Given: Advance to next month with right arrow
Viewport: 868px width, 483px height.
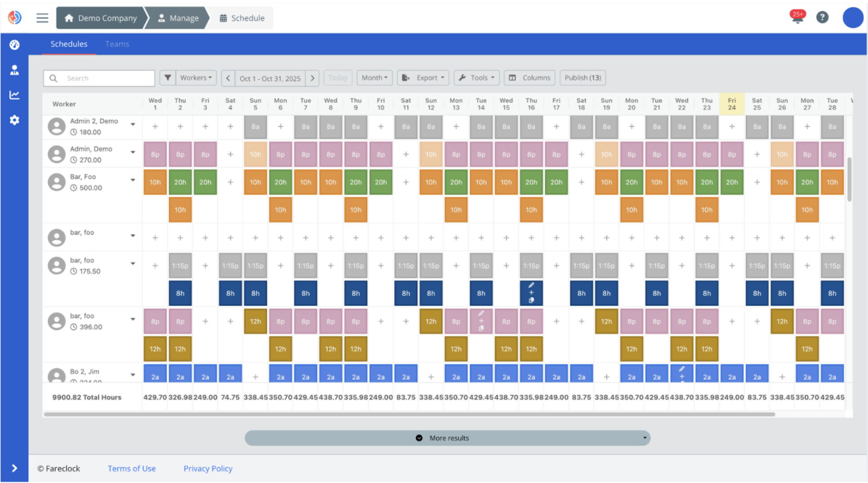Looking at the screenshot, I should (312, 77).
